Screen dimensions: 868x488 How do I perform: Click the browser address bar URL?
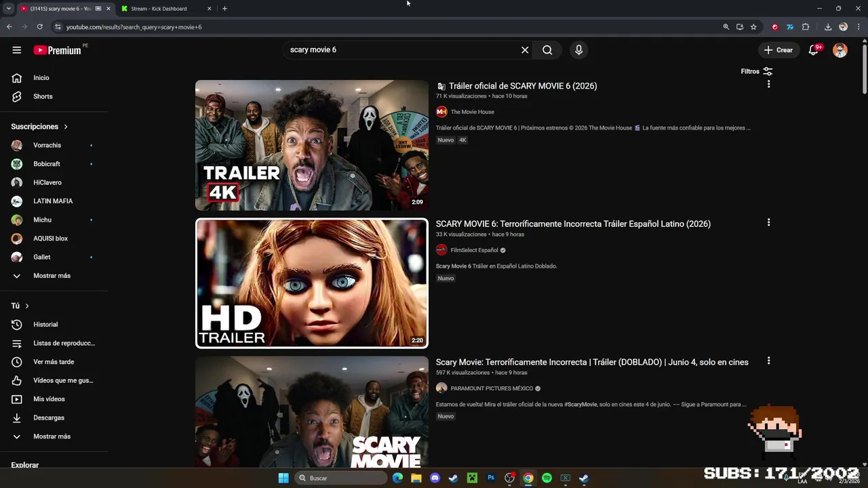tap(134, 27)
